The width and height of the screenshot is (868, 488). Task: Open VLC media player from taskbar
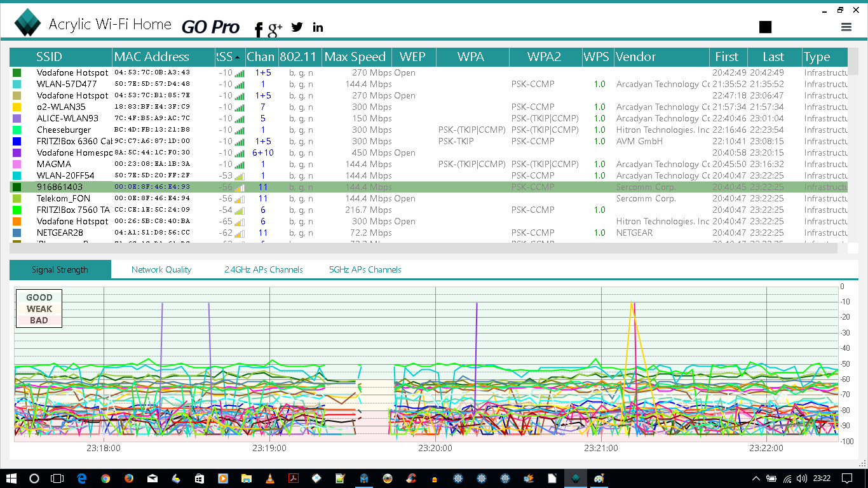pyautogui.click(x=269, y=478)
